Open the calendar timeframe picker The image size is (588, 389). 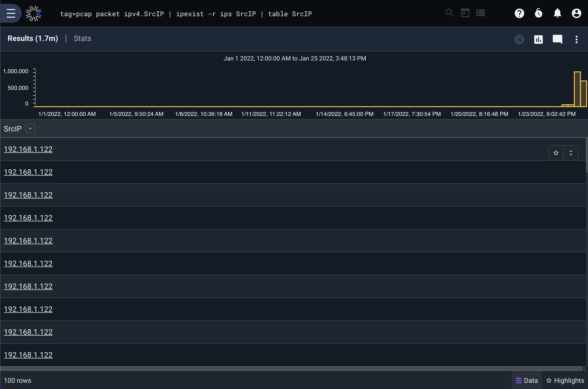pos(465,13)
